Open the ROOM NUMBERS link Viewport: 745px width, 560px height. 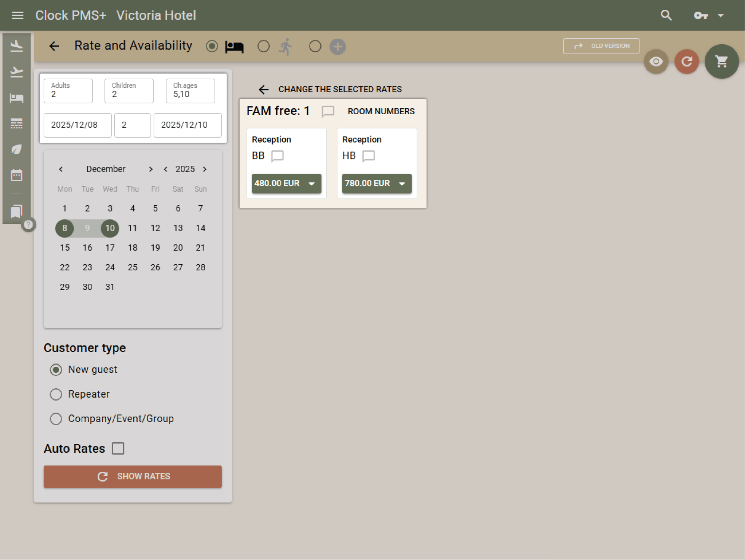point(381,111)
